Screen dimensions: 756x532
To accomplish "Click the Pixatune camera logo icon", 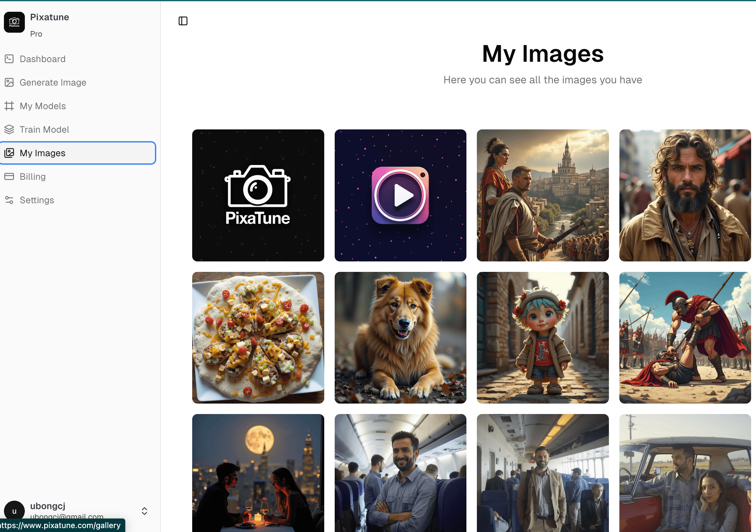I will pyautogui.click(x=14, y=22).
